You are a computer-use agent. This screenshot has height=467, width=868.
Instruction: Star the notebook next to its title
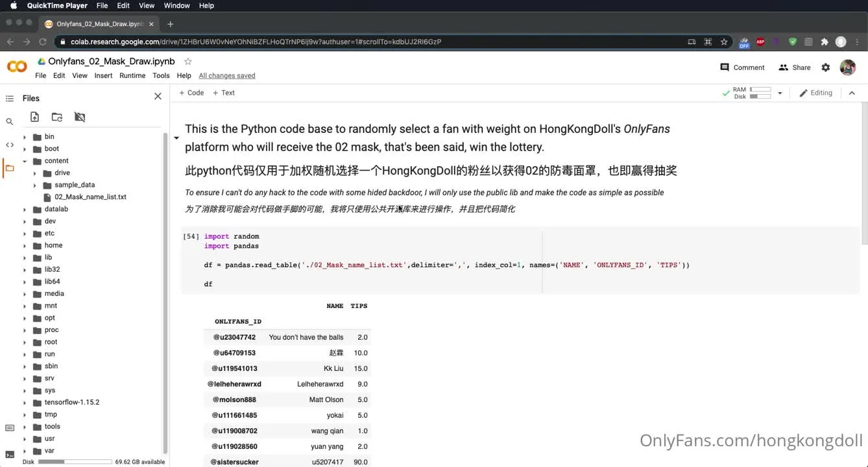188,62
